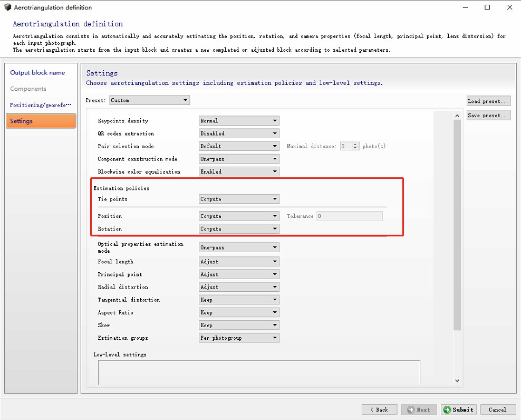Select the Components step in sidebar
This screenshot has height=420, width=521.
tap(28, 89)
